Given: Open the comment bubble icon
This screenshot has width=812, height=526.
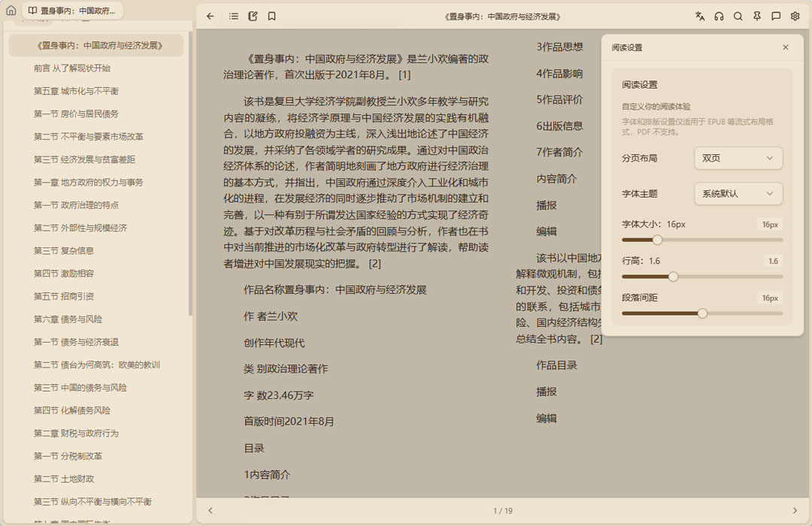Looking at the screenshot, I should pos(776,16).
